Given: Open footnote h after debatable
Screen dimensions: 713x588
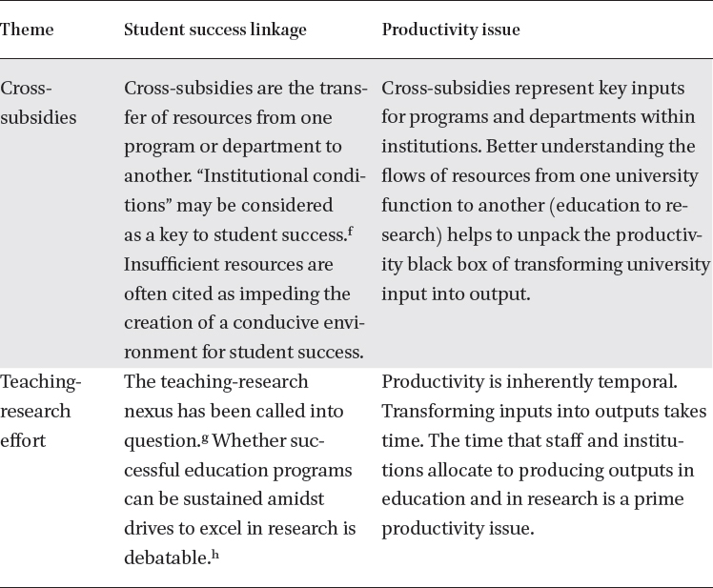Looking at the screenshot, I should pos(215,554).
